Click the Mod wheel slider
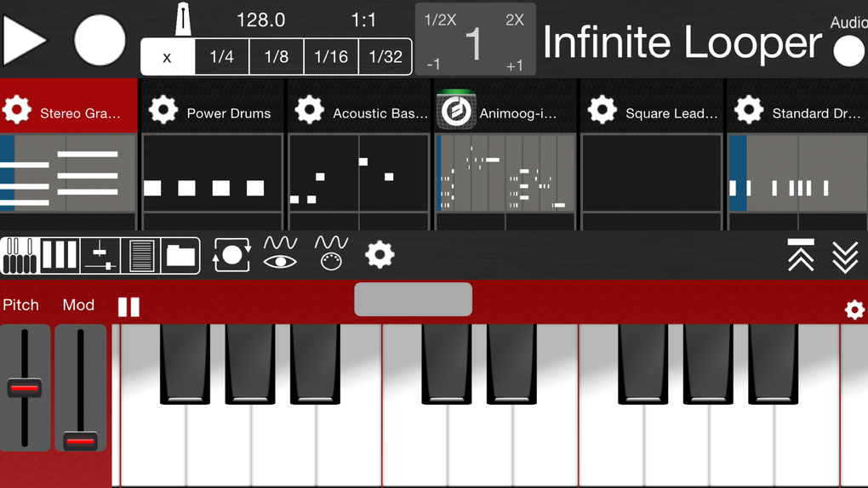Screen dimensions: 868x488 81,388
